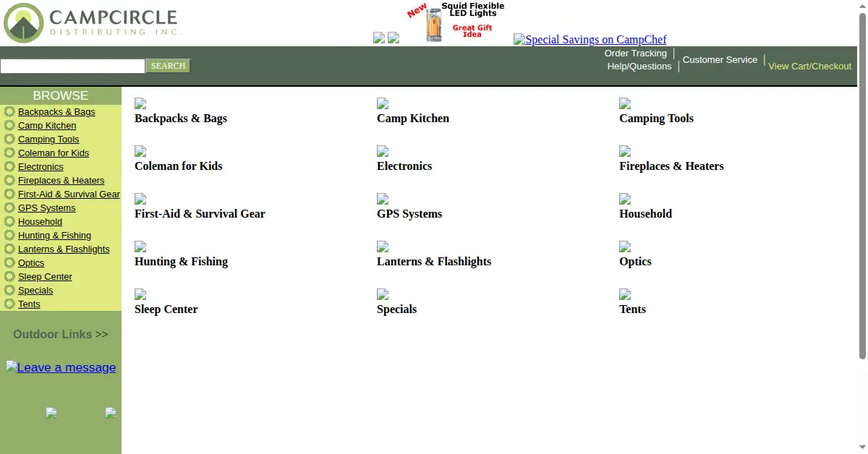Screen dimensions: 868x454
Task: Click the broken image above Sleep Center heading
Action: tap(140, 294)
